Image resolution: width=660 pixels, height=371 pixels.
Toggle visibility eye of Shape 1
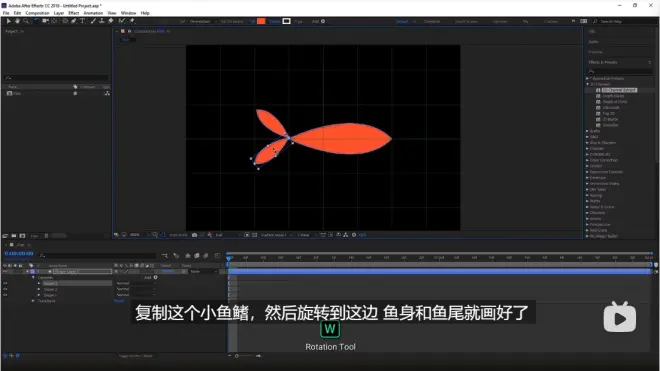5,295
